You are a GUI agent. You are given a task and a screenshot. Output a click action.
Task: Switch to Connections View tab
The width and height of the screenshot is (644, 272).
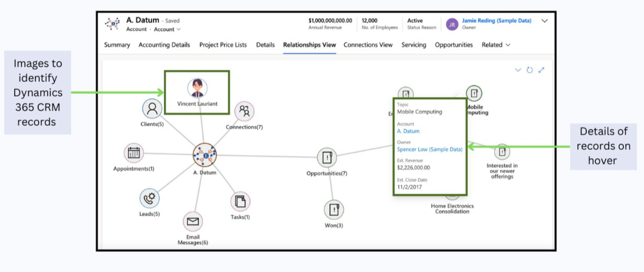[368, 45]
